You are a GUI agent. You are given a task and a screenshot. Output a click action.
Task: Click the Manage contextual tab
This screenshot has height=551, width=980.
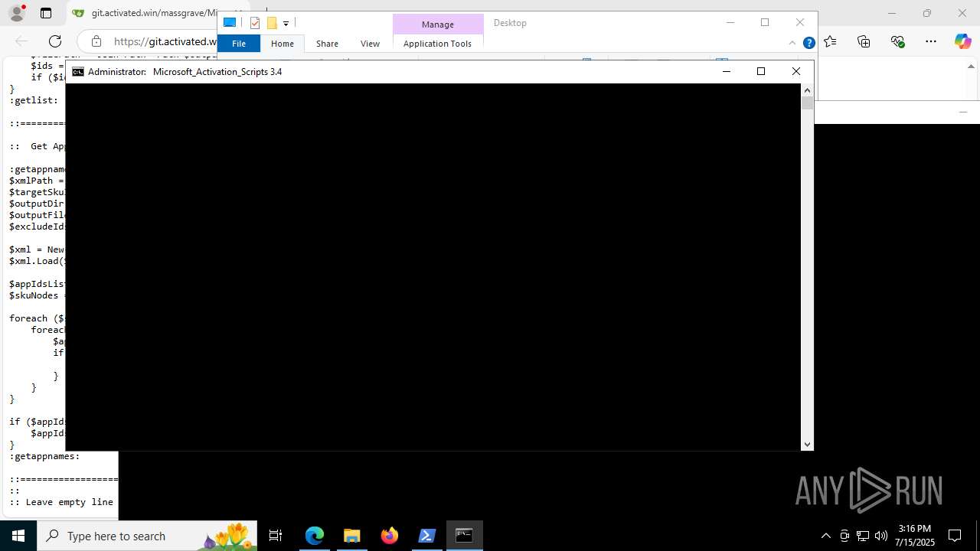point(438,24)
